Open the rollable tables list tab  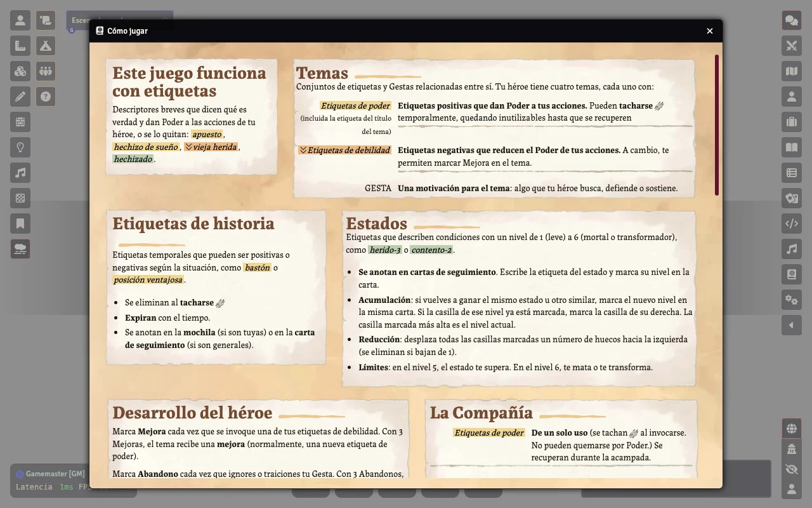pyautogui.click(x=792, y=173)
